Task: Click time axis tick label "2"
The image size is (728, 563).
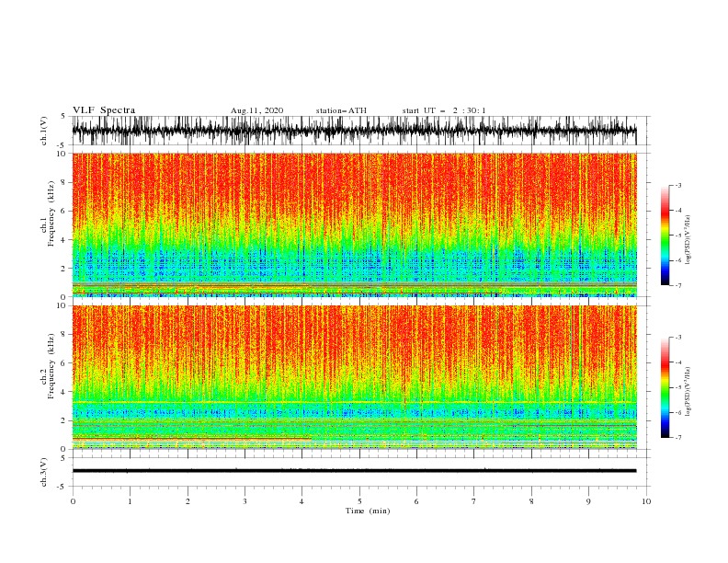Action: 188,501
